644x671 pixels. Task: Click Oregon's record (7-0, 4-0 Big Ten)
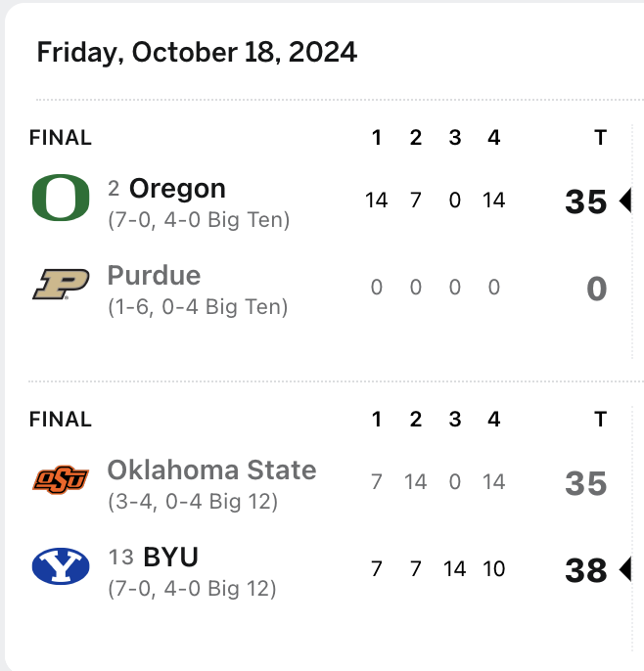pyautogui.click(x=199, y=220)
